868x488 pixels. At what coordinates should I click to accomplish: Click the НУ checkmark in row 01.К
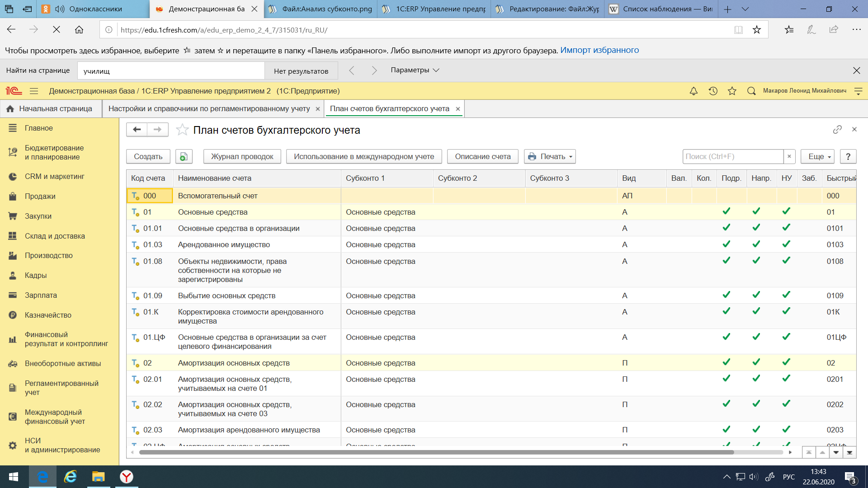click(786, 311)
